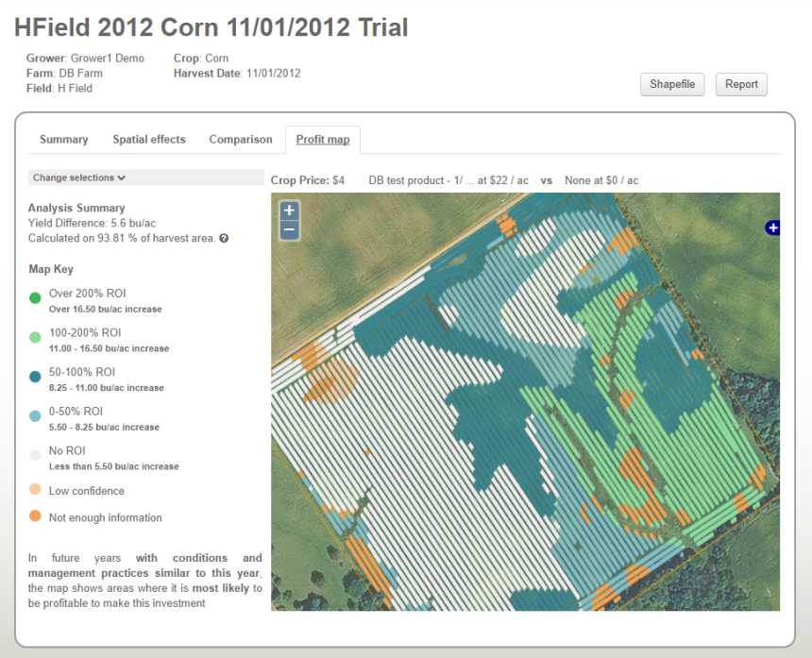Click the Less than 5.50 bu/ac increase text
Screen dimensions: 812x658
114,466
